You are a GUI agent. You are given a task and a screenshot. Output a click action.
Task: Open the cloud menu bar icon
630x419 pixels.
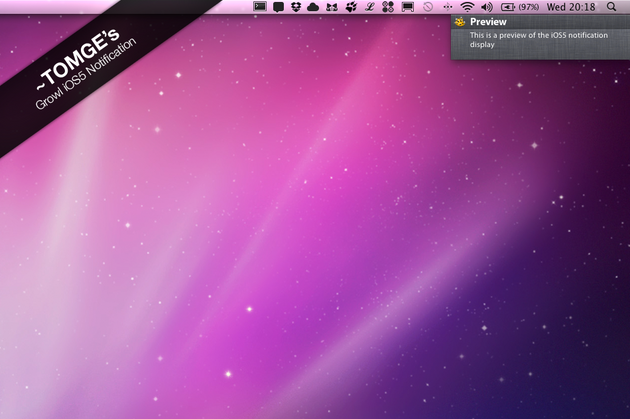(x=313, y=7)
